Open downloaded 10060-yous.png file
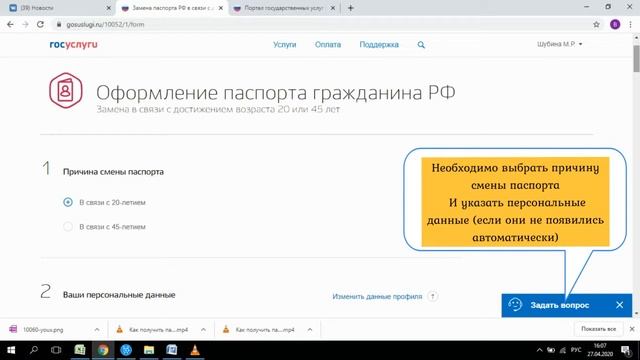Screen dimensions: 640x360 tap(43, 329)
